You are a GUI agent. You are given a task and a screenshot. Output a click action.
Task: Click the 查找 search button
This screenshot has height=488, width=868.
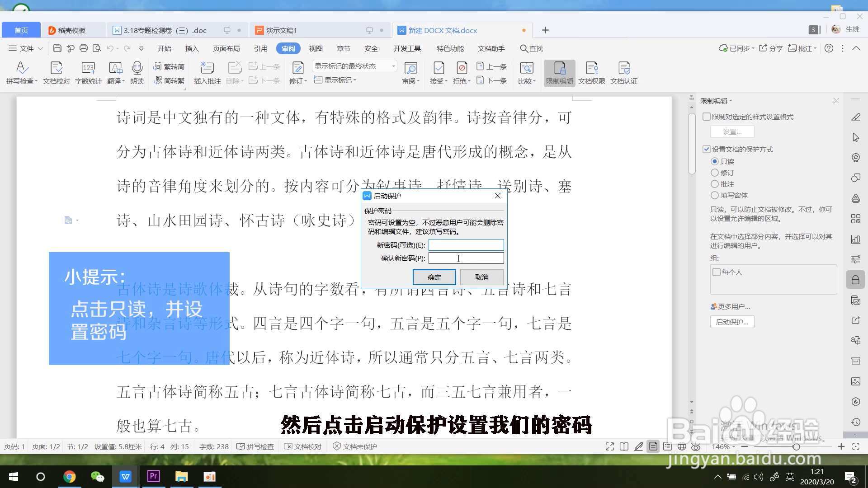tap(532, 48)
